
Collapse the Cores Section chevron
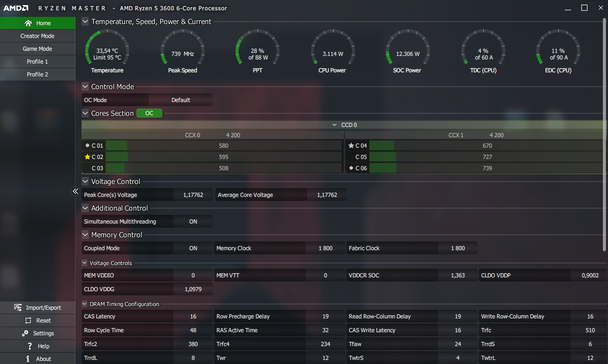click(x=85, y=113)
